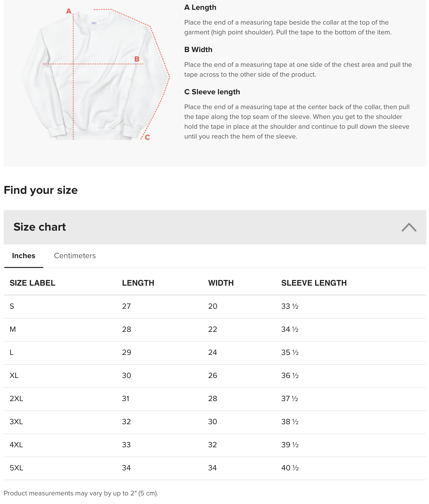This screenshot has height=504, width=429.
Task: Click the Find your size heading
Action: click(x=41, y=190)
